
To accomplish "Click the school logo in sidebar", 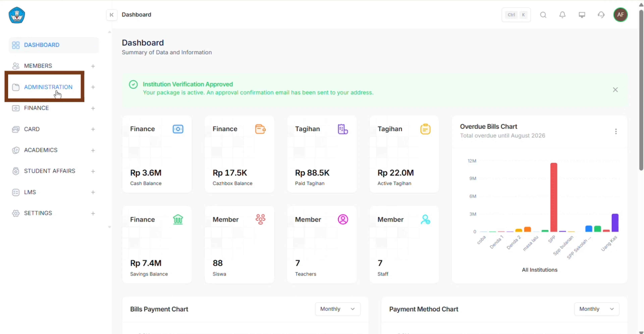I will [x=17, y=15].
